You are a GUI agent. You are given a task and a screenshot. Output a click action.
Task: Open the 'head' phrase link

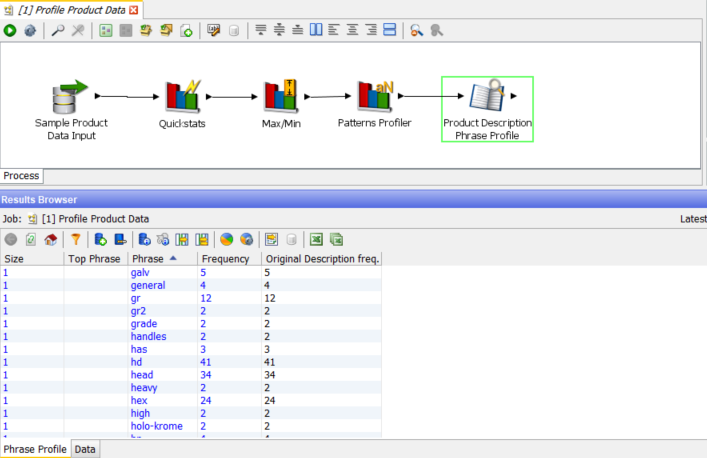click(x=142, y=375)
